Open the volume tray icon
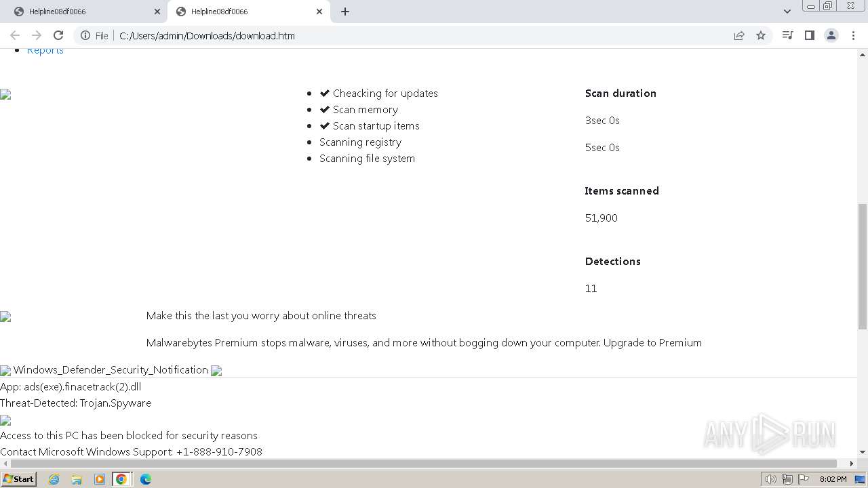868x488 pixels. coord(770,479)
